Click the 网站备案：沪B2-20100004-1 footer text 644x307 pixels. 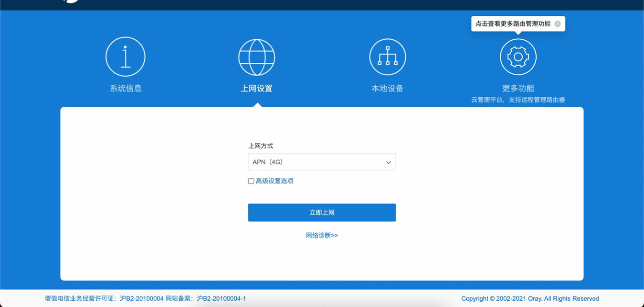[206, 298]
